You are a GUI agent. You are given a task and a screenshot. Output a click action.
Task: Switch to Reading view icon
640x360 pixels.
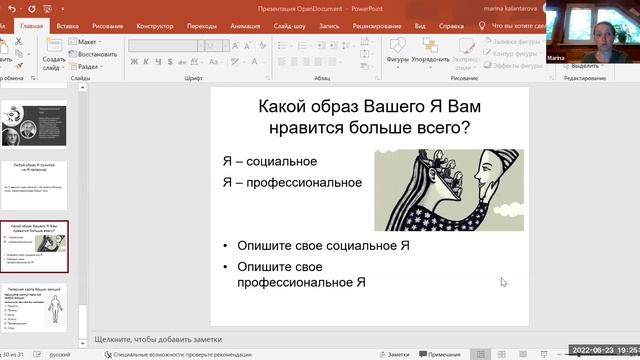click(x=523, y=354)
